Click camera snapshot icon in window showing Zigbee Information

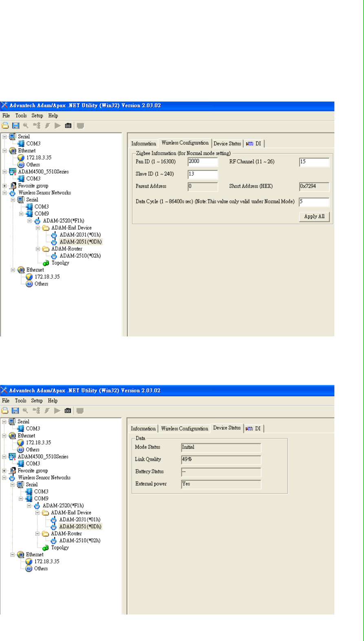point(68,126)
